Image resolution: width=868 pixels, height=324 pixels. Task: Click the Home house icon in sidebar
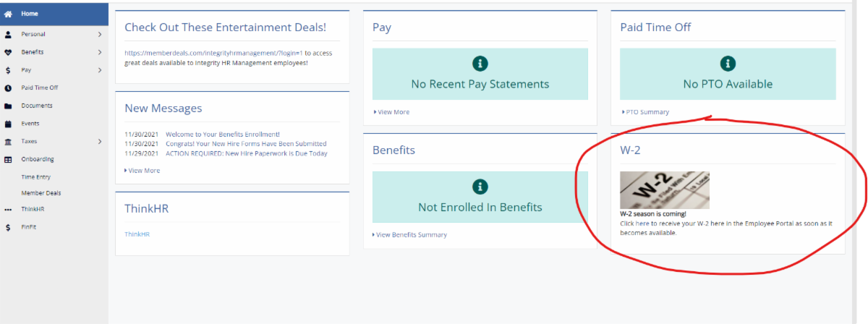(x=8, y=14)
